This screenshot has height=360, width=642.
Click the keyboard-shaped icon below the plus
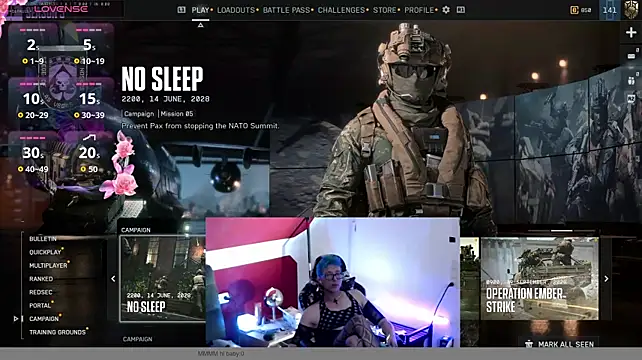(x=631, y=56)
